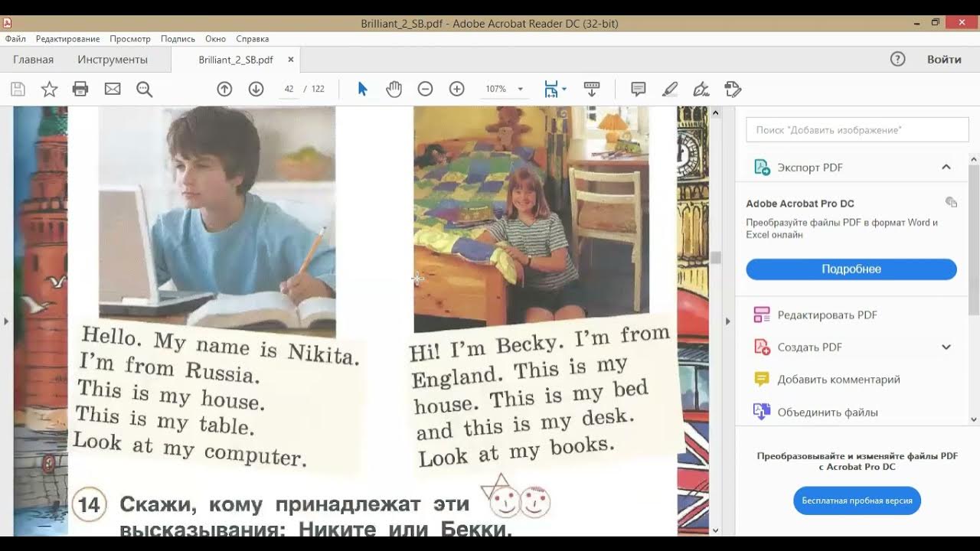This screenshot has height=551, width=980.
Task: Click document scrollbar down arrow
Action: (716, 530)
